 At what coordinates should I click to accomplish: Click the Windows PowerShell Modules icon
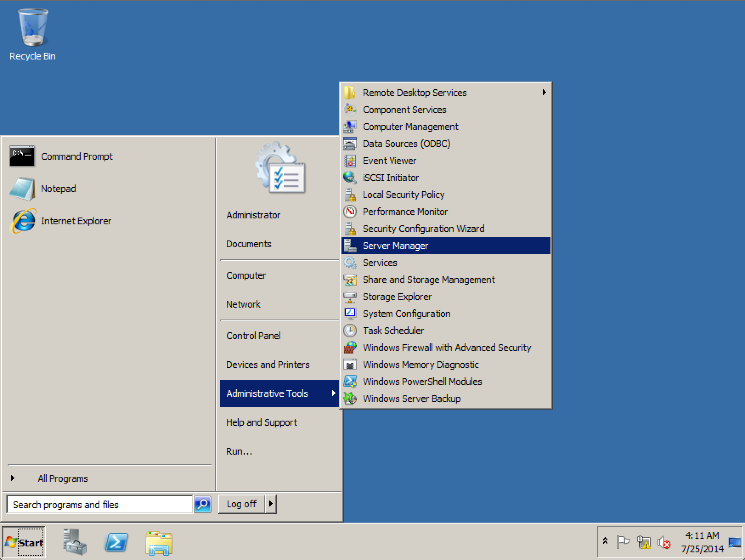click(x=350, y=382)
